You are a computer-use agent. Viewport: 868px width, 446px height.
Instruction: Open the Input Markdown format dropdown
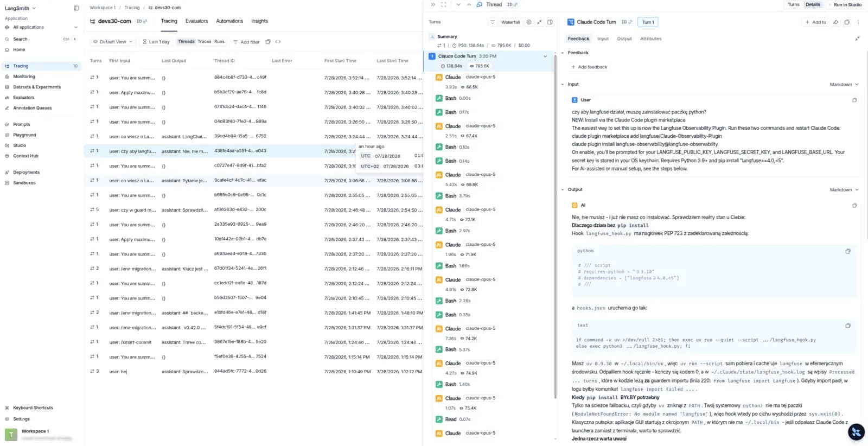point(844,85)
